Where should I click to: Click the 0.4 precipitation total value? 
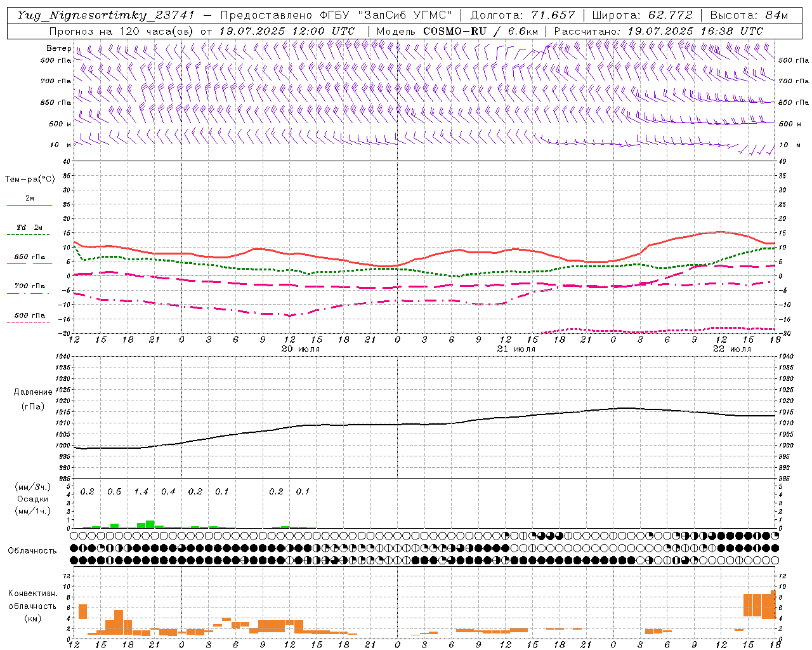click(x=168, y=492)
